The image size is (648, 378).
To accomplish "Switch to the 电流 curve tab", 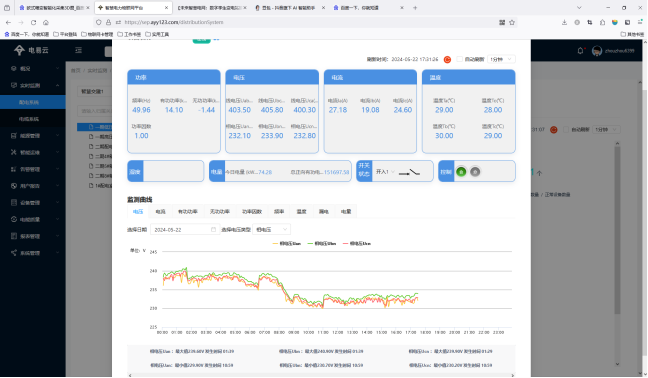I will point(160,212).
